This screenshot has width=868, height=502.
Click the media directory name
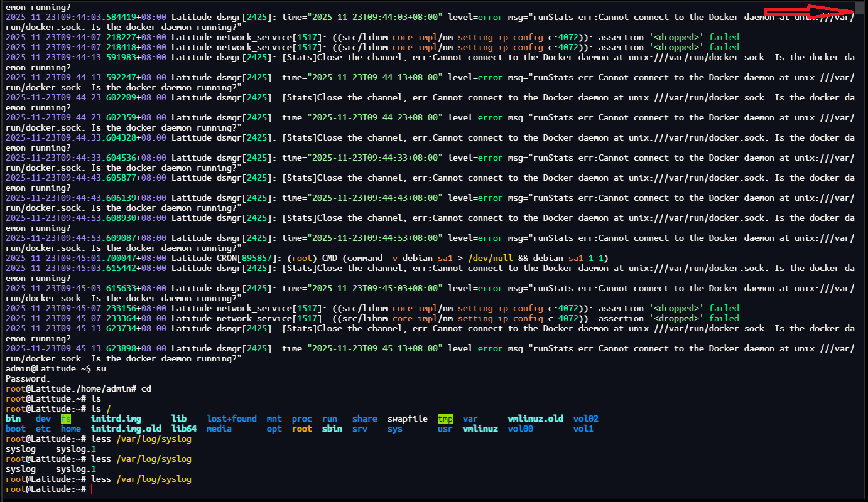219,429
